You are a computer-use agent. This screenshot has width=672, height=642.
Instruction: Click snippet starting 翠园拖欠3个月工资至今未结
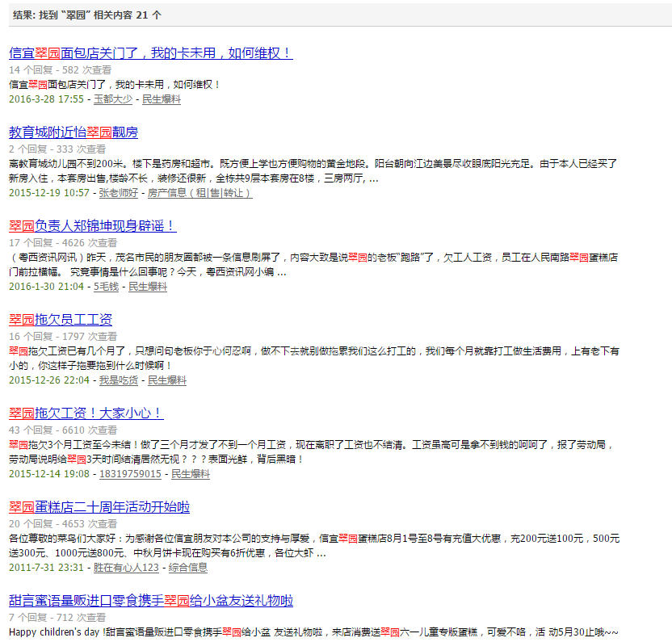coord(312,452)
